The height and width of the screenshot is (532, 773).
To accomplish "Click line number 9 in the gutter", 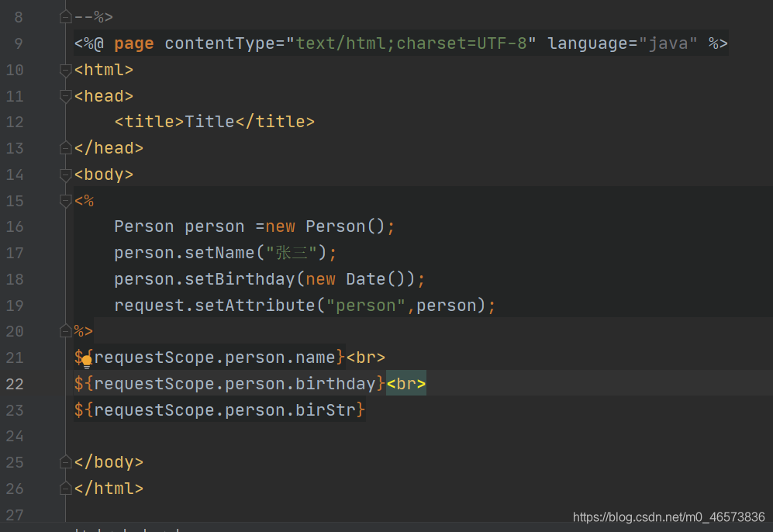I will [x=19, y=44].
